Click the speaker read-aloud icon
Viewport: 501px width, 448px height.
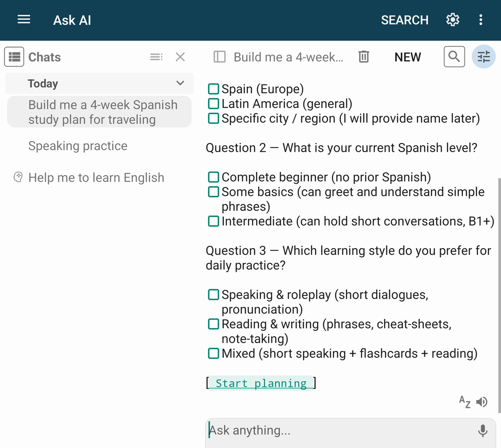coord(482,402)
